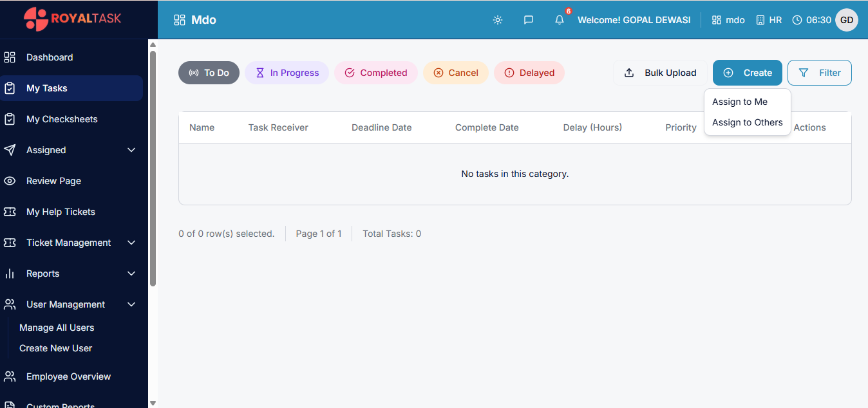
Task: Switch to the Delayed filter pill
Action: click(529, 73)
